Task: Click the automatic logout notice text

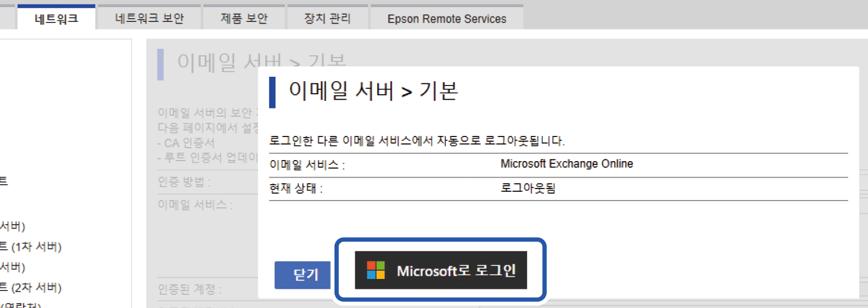Action: click(417, 141)
